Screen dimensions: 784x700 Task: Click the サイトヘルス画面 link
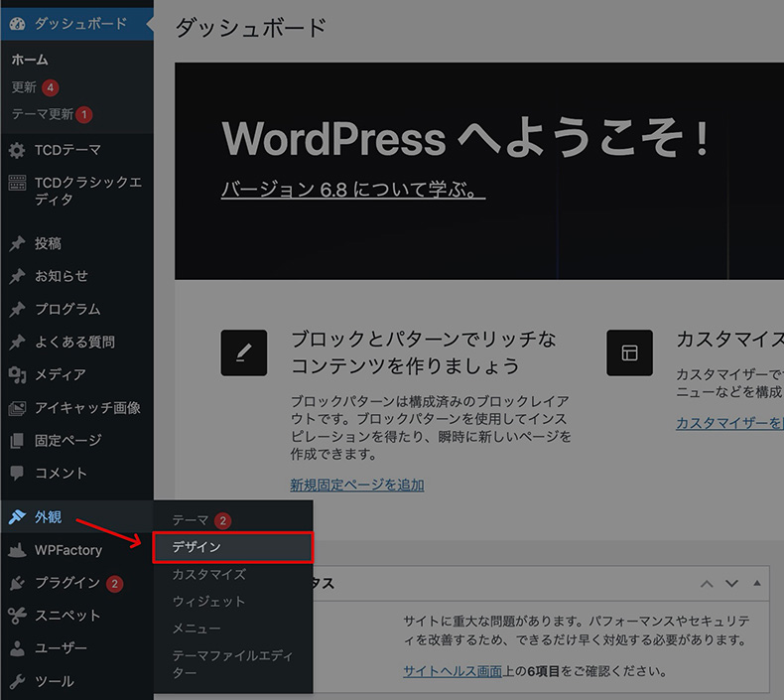tap(453, 671)
